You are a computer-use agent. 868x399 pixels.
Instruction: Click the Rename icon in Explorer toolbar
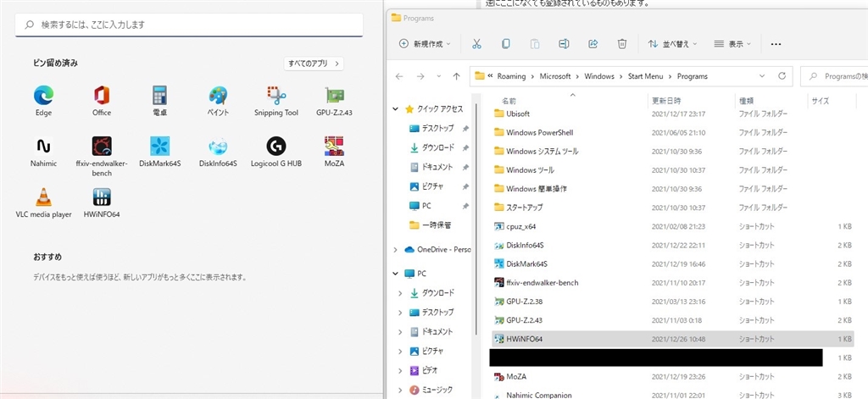point(564,44)
